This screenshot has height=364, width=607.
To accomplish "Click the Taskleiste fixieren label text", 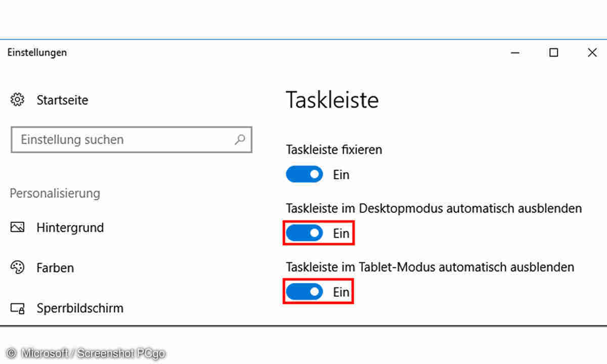I will [x=334, y=150].
